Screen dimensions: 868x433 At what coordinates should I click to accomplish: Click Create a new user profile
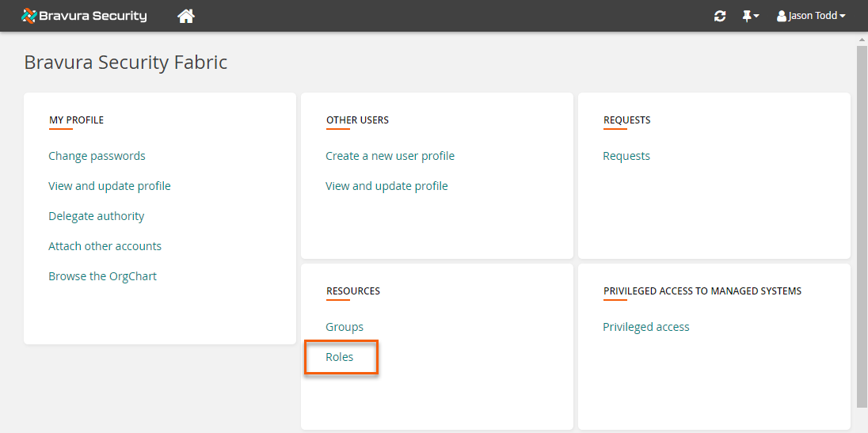[x=390, y=156]
